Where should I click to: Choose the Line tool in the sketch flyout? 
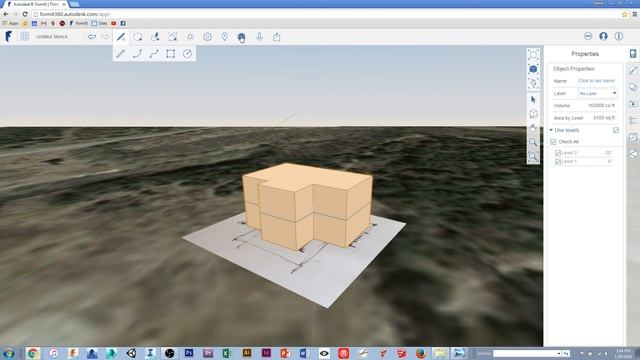pyautogui.click(x=121, y=54)
